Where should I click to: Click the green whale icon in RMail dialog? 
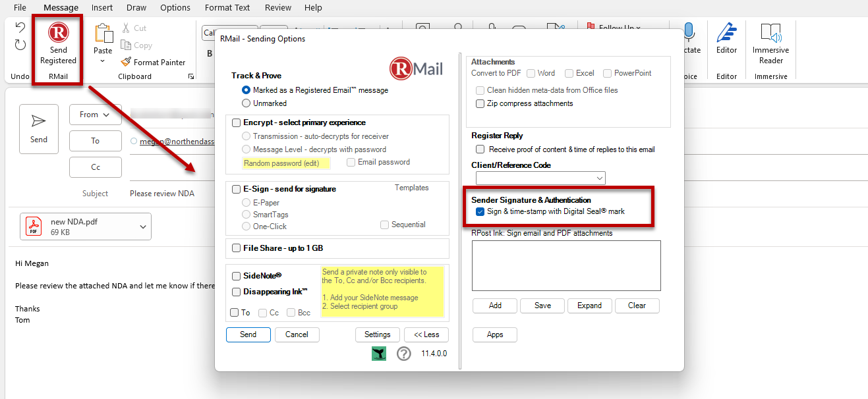click(378, 354)
